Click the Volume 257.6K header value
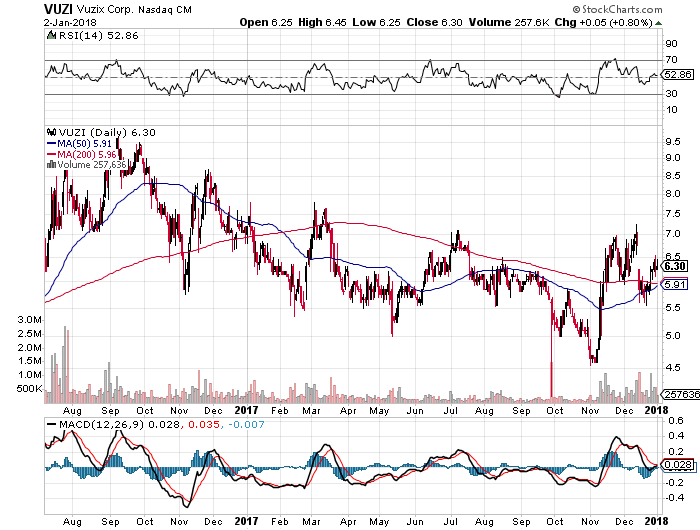The height and width of the screenshot is (530, 700). coord(508,22)
